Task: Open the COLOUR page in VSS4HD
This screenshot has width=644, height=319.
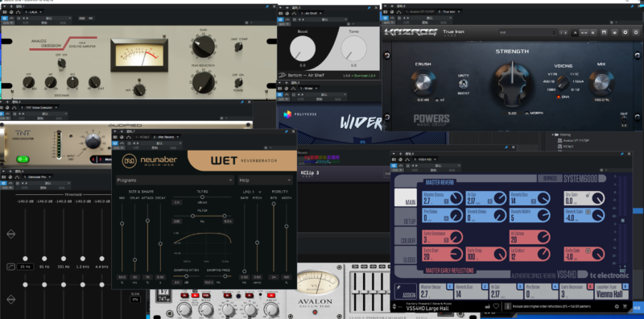Action: point(406,236)
